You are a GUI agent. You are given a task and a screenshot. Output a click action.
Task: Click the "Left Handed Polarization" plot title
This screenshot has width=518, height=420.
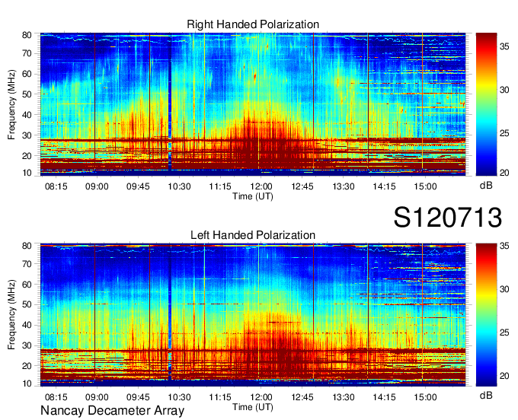[253, 235]
